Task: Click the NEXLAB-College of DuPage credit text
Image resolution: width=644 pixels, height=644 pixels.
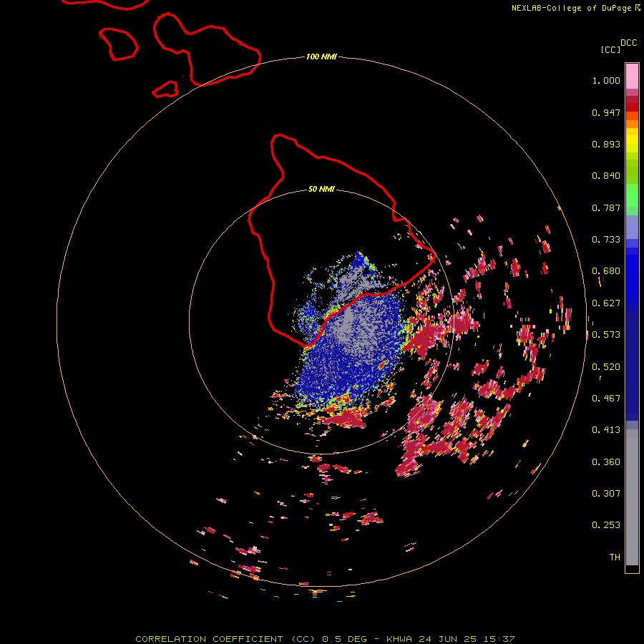Action: [x=571, y=8]
